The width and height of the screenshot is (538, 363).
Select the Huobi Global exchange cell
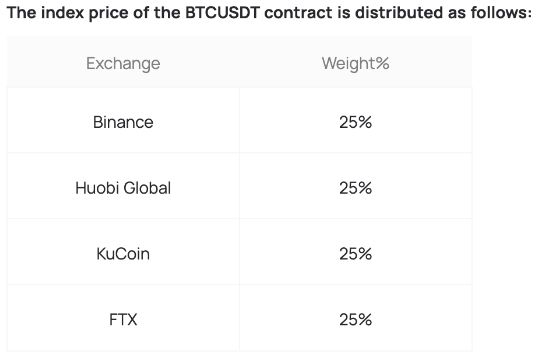pos(123,188)
